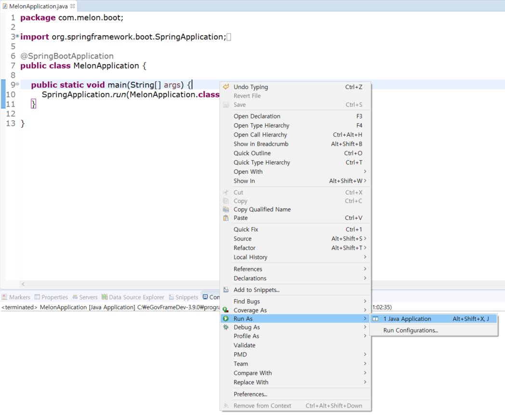Click the Paste icon in the context menu

226,217
